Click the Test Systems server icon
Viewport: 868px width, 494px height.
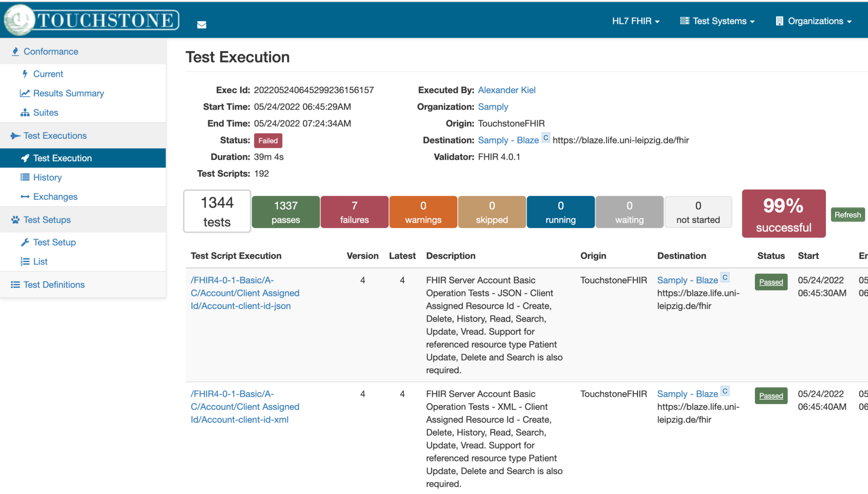pos(684,21)
